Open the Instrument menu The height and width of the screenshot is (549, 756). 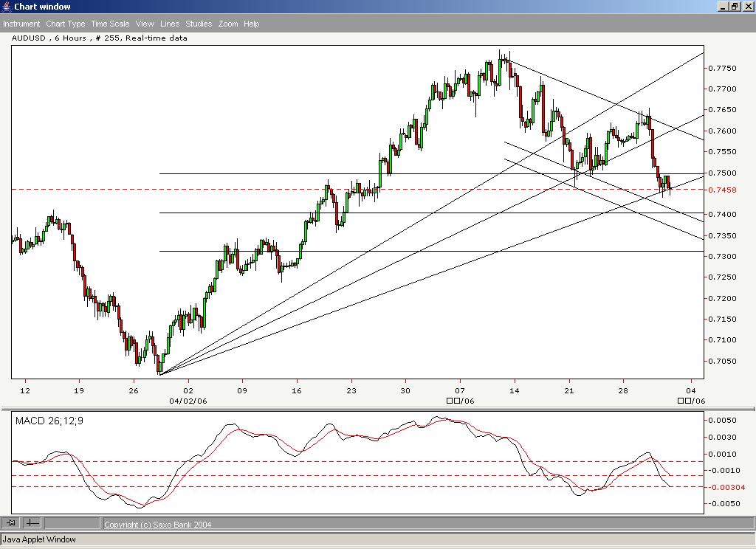pos(21,24)
